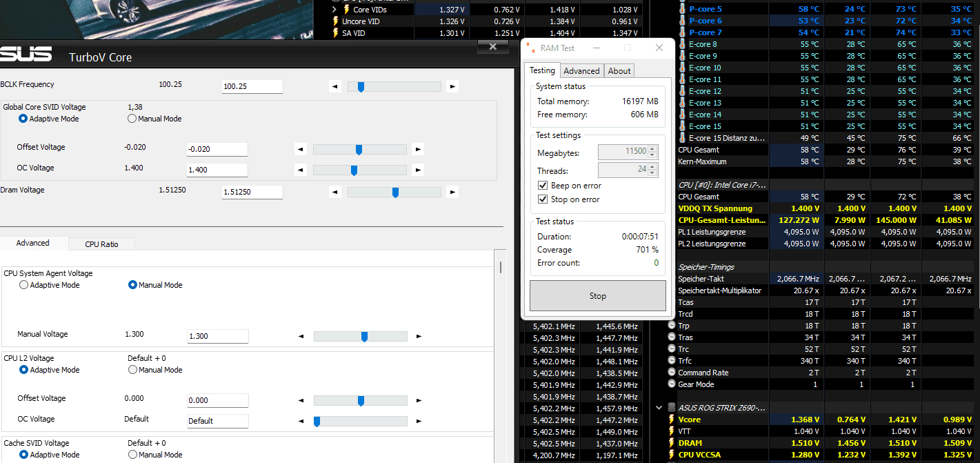Switch to the CPU Ratio tab
Image resolution: width=980 pixels, height=463 pixels.
click(x=101, y=244)
